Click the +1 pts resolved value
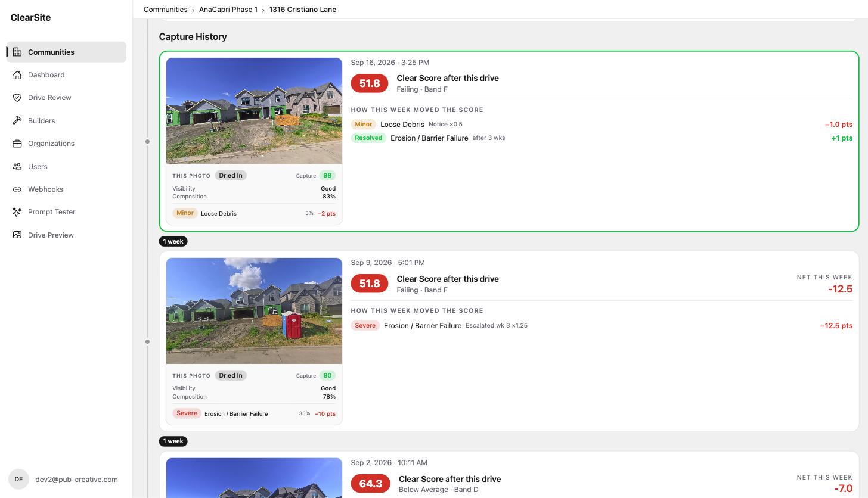 click(842, 138)
